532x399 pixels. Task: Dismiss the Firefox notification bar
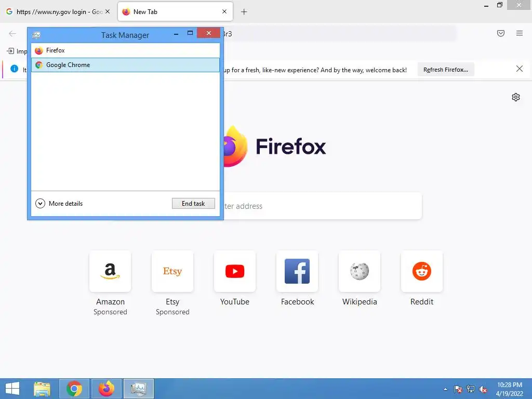point(519,69)
